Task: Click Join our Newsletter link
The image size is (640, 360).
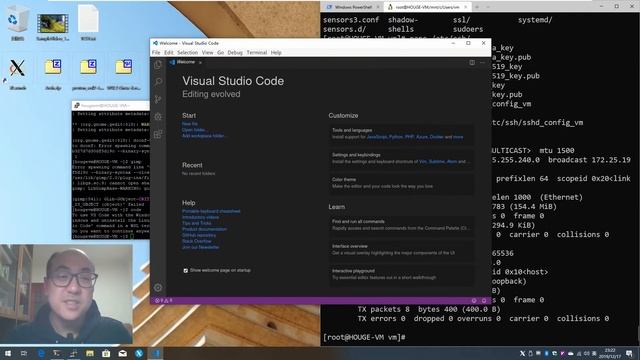Action: pyautogui.click(x=200, y=247)
